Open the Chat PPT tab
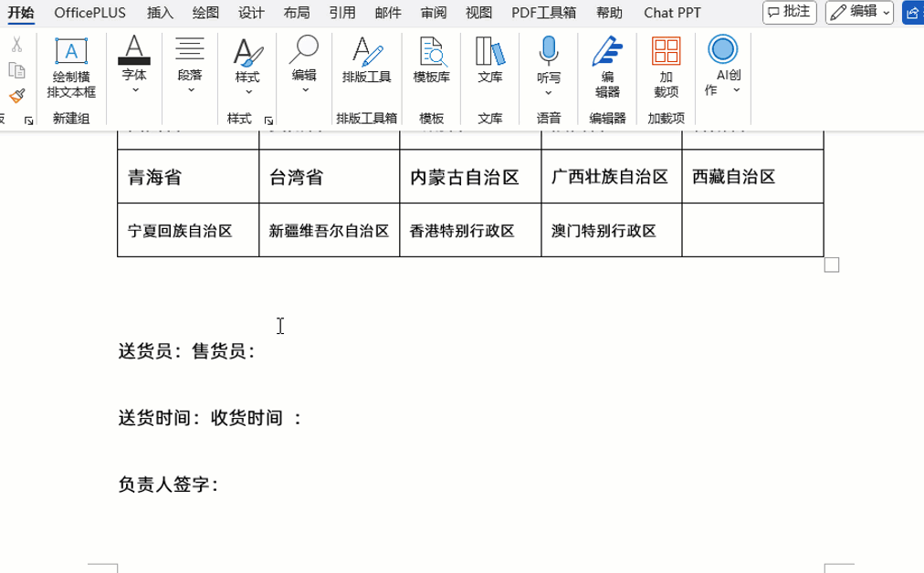Screen dimensions: 924x573 click(x=672, y=13)
